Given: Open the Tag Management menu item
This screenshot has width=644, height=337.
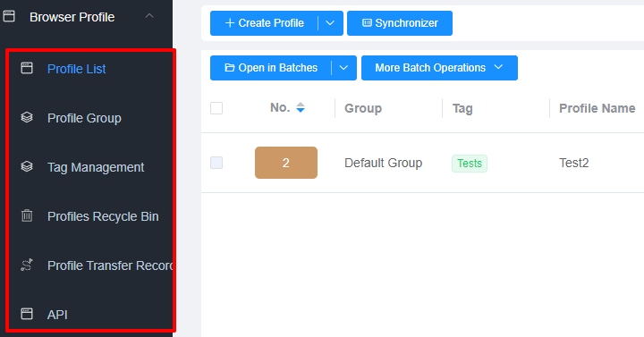Looking at the screenshot, I should (96, 167).
